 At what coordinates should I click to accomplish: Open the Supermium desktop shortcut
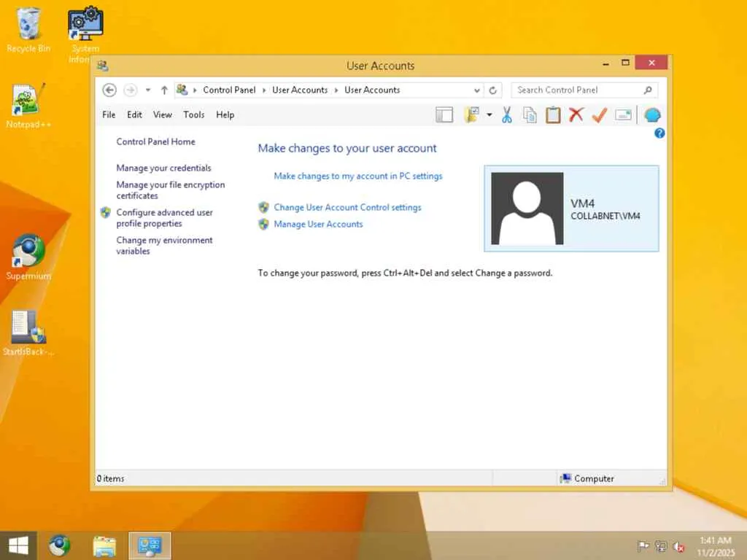pyautogui.click(x=28, y=257)
